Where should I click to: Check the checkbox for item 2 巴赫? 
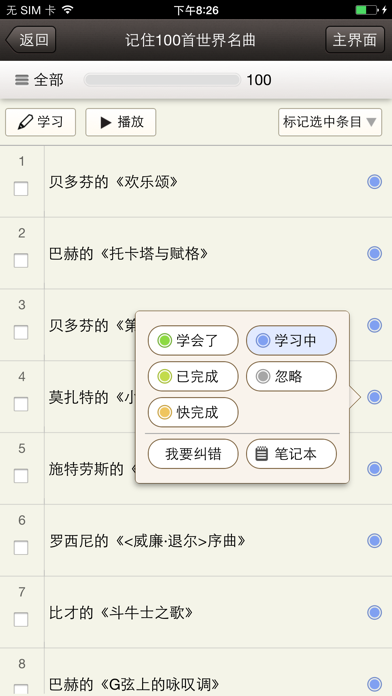coord(21,261)
